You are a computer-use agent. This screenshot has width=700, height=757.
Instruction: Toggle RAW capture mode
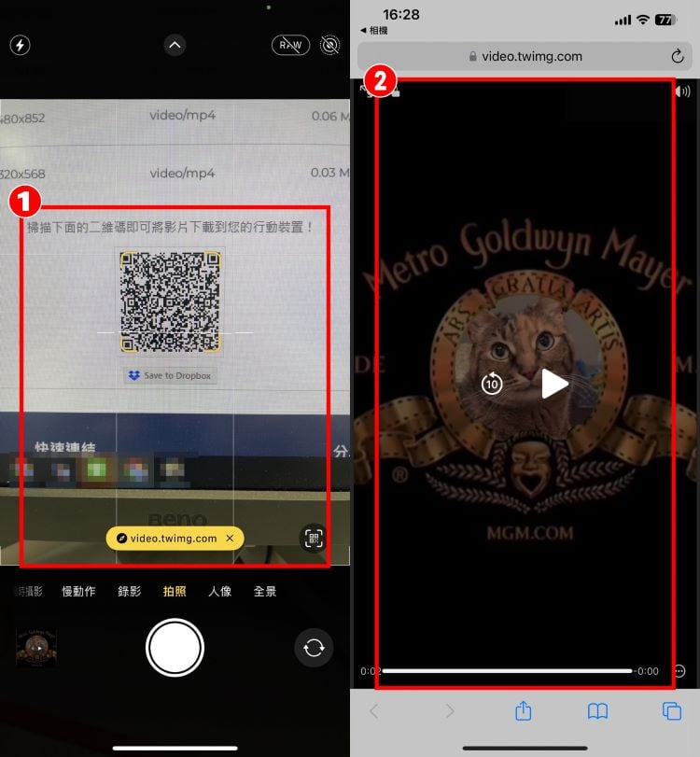[x=290, y=46]
